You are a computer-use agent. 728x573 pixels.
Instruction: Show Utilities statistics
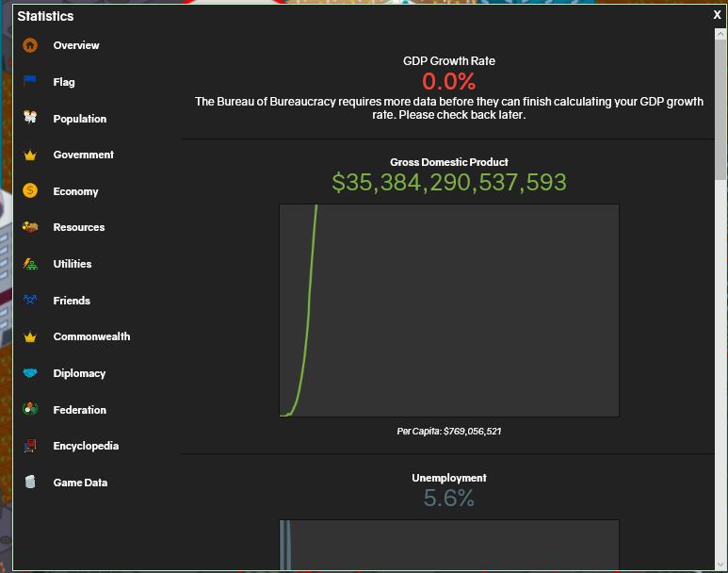(73, 264)
